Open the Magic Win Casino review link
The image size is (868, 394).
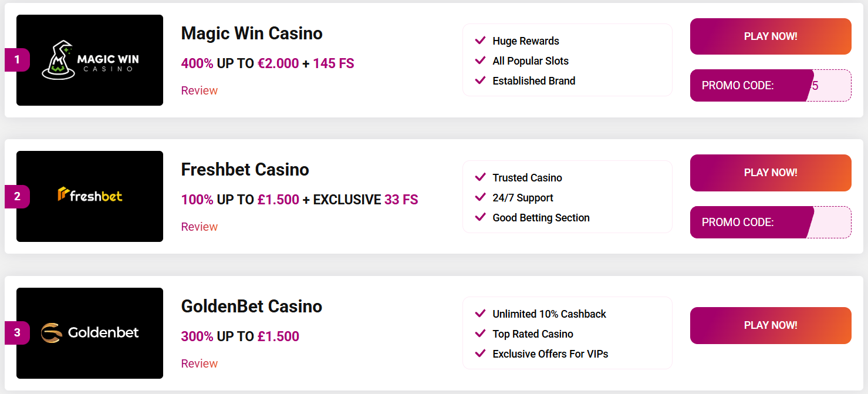199,90
